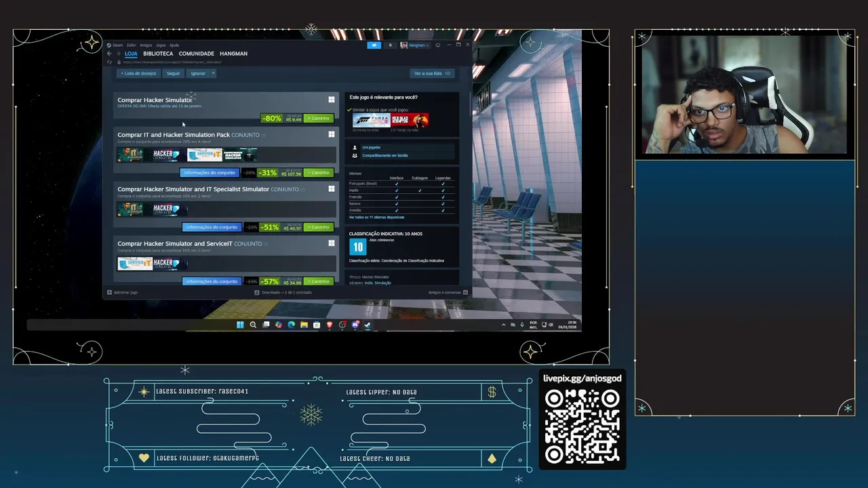
Task: Expand the Ignorar dropdown arrow
Action: (213, 73)
